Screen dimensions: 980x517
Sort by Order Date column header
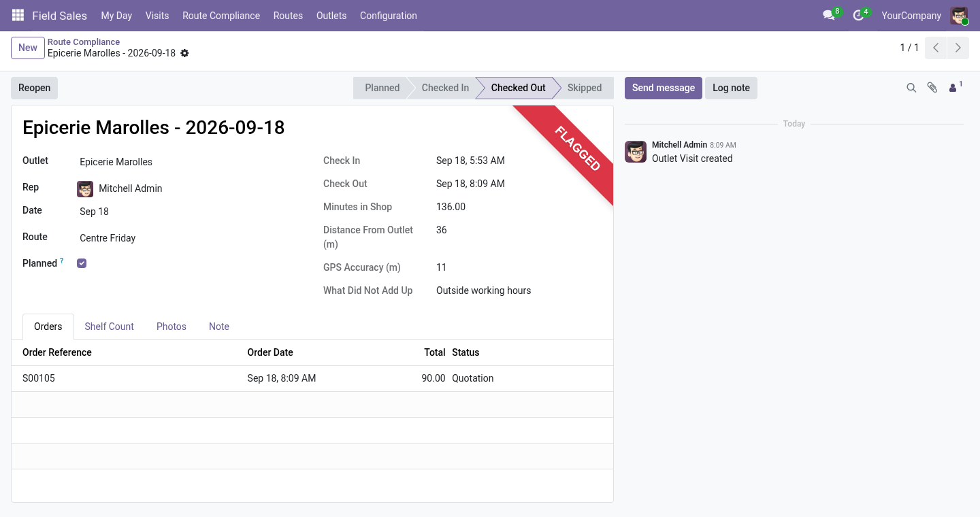(270, 352)
